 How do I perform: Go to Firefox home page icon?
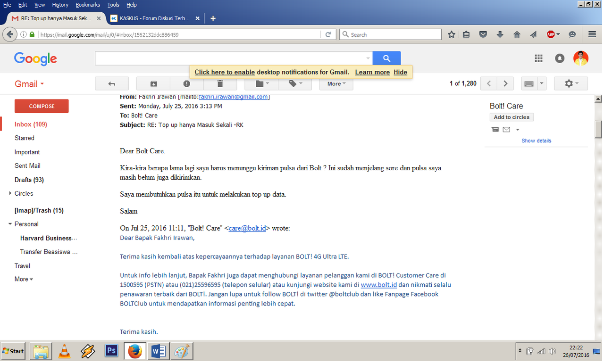click(x=517, y=34)
